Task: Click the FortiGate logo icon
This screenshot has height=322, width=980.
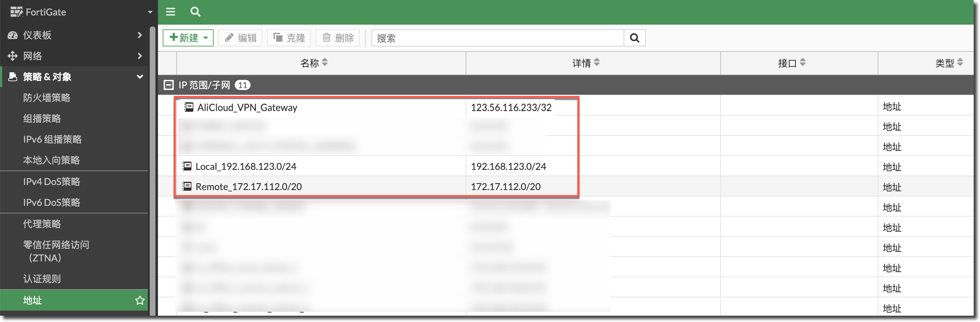Action: [16, 12]
